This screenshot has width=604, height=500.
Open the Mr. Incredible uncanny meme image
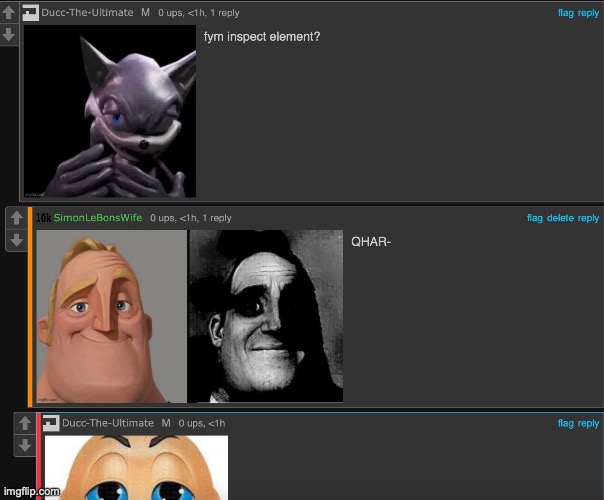click(190, 316)
